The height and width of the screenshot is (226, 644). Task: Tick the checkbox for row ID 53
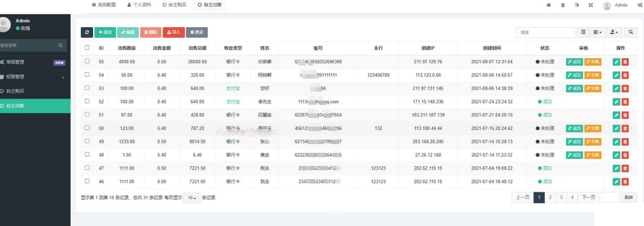click(x=87, y=88)
